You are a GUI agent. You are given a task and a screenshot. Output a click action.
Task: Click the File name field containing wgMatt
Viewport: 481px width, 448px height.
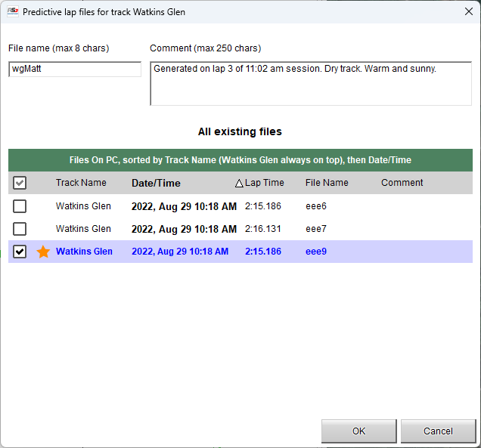[74, 70]
